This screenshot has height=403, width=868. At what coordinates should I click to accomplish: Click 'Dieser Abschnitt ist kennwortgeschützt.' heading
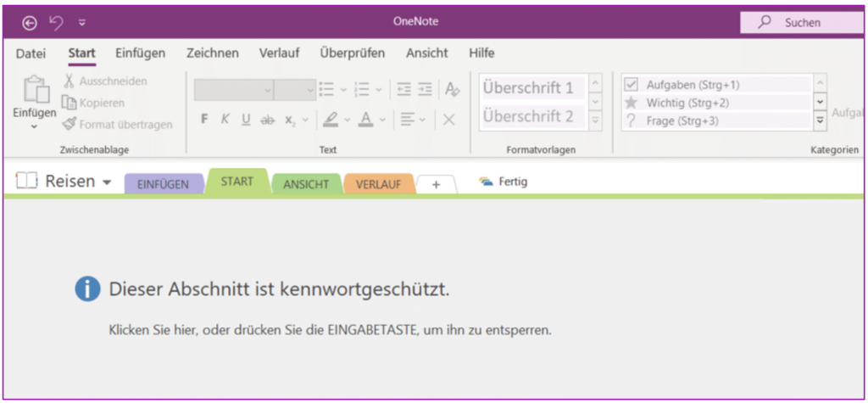[280, 288]
